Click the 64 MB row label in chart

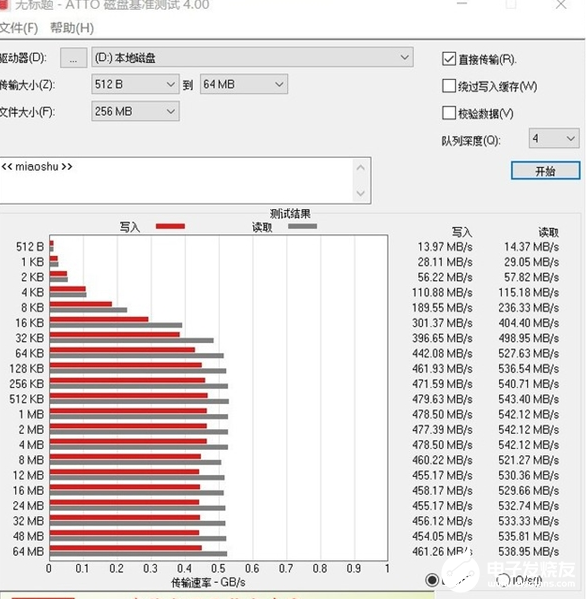28,552
